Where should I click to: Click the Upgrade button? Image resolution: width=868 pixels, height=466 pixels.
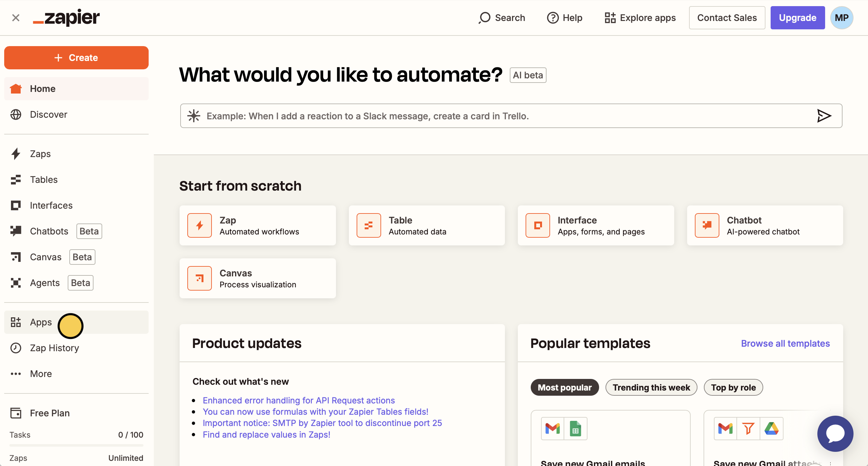[798, 17]
